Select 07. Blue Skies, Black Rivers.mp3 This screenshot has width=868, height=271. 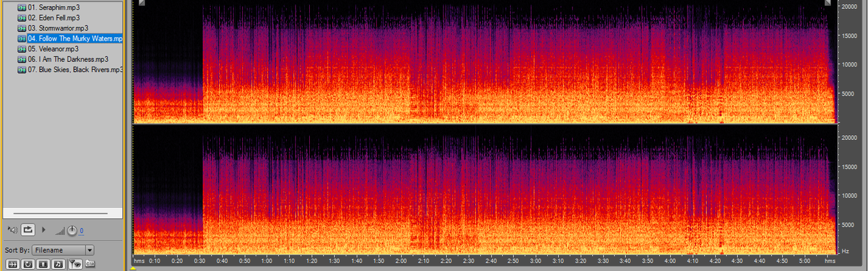point(75,69)
